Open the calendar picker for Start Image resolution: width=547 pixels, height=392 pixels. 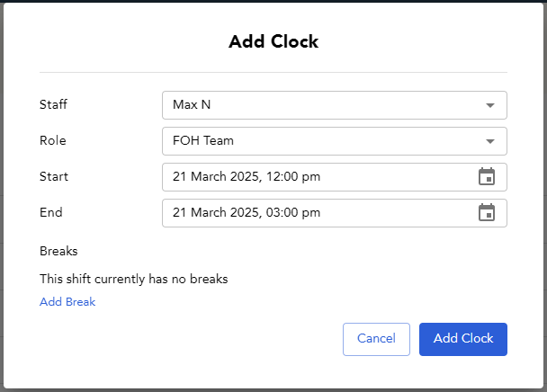[x=487, y=176]
